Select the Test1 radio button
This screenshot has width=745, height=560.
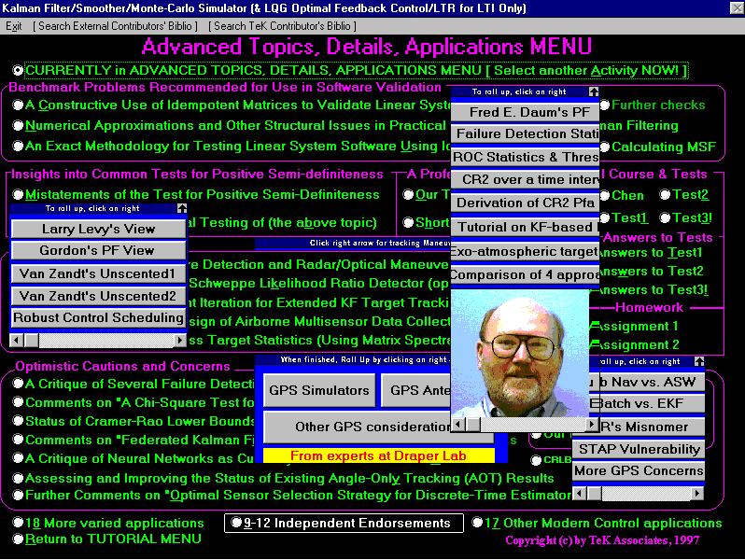coord(605,218)
